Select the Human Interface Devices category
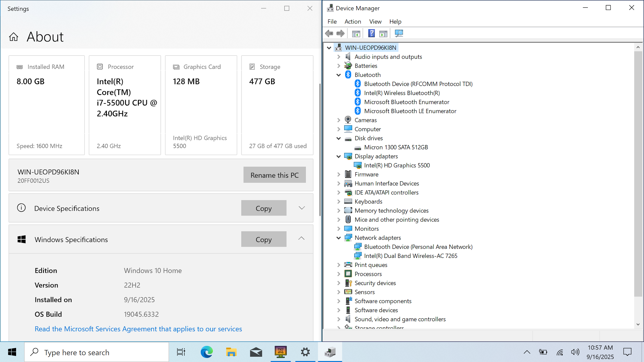The width and height of the screenshot is (644, 362). tap(387, 184)
